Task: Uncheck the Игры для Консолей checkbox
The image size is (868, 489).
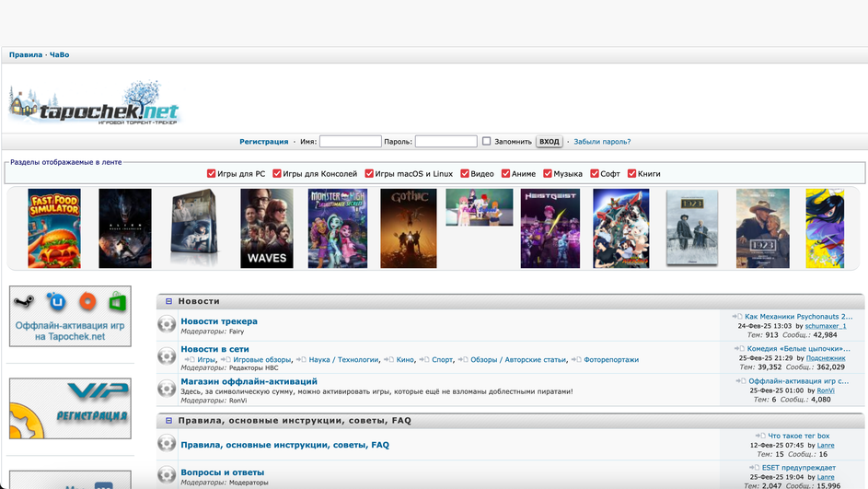Action: pos(277,173)
